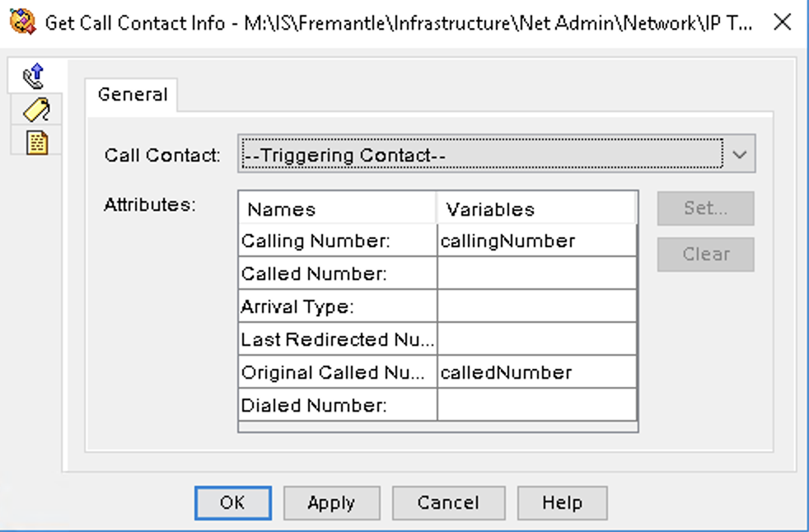Viewport: 809px width, 532px height.
Task: Open the Triggering Contact combo box
Action: 496,154
